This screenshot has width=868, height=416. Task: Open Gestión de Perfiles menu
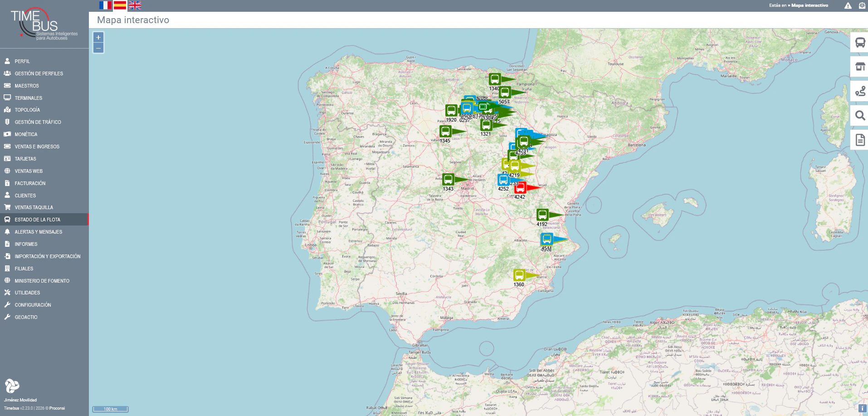(44, 73)
